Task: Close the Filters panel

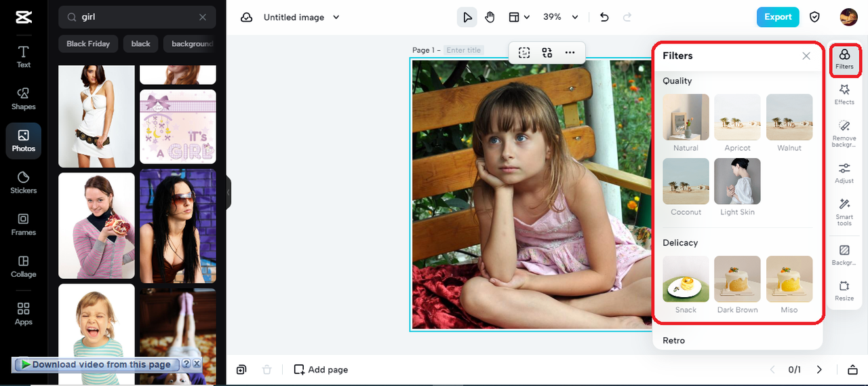Action: point(806,56)
